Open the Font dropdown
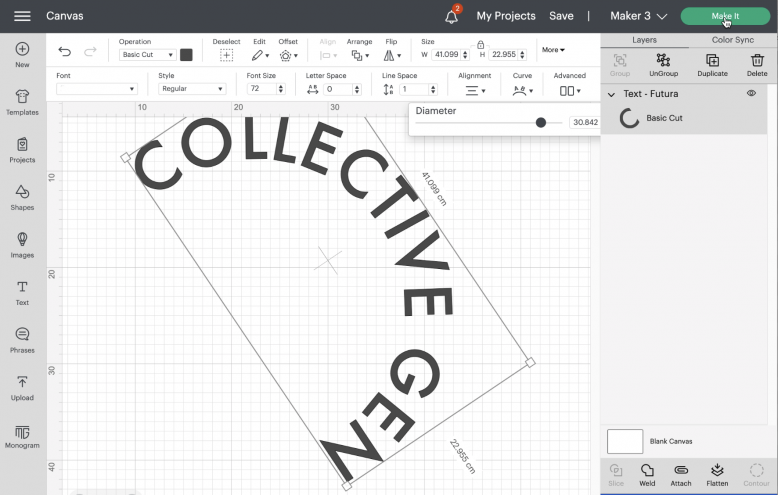Screen dimensions: 778x495 coord(96,89)
